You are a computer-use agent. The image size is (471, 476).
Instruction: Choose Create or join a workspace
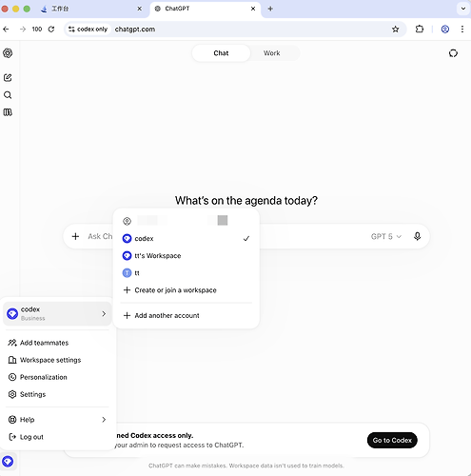[x=186, y=290]
